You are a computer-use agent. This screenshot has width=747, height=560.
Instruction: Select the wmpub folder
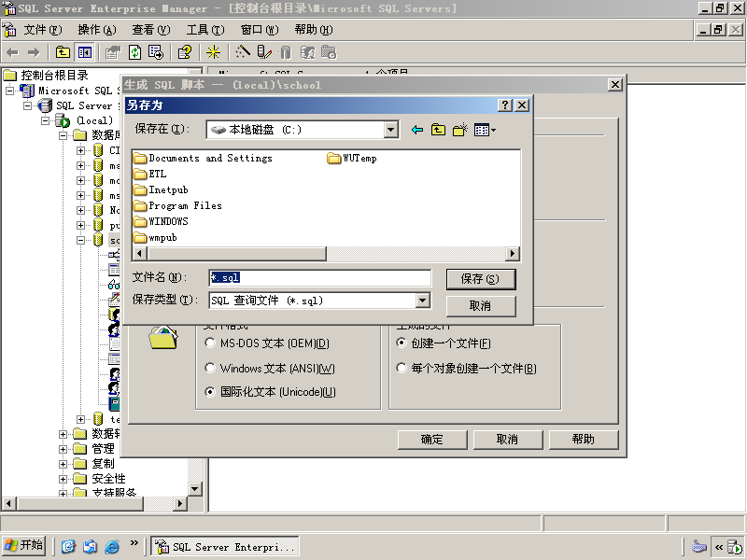point(155,237)
